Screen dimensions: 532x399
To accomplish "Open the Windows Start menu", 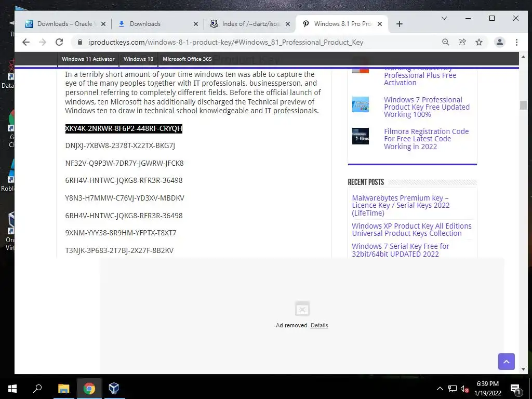I will pos(12,389).
